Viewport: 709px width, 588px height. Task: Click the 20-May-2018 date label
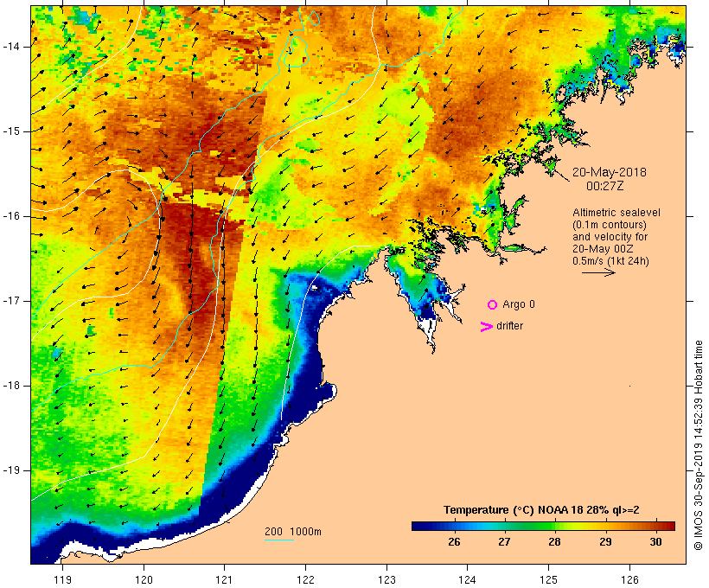point(609,172)
